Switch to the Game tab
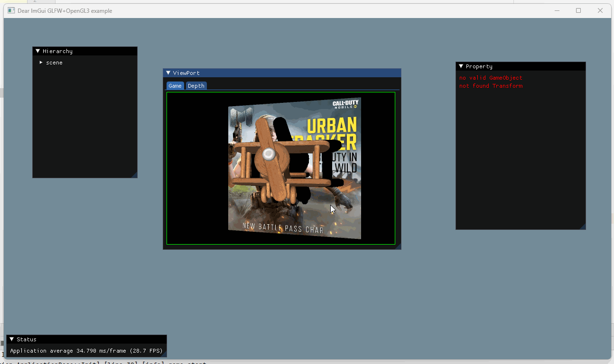This screenshot has width=614, height=364. point(175,86)
